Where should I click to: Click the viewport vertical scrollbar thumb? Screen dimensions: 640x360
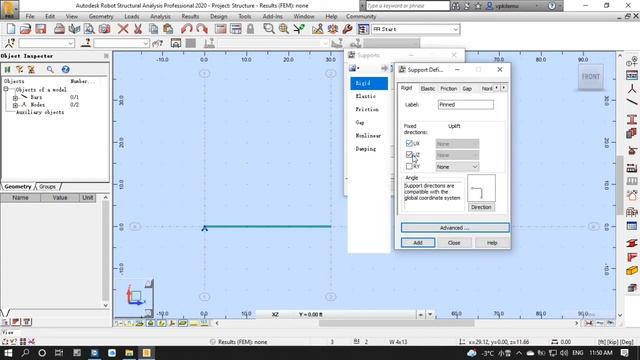point(620,186)
